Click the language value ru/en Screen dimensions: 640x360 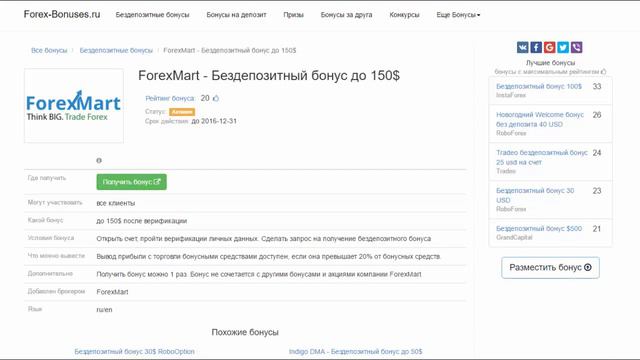[104, 310]
